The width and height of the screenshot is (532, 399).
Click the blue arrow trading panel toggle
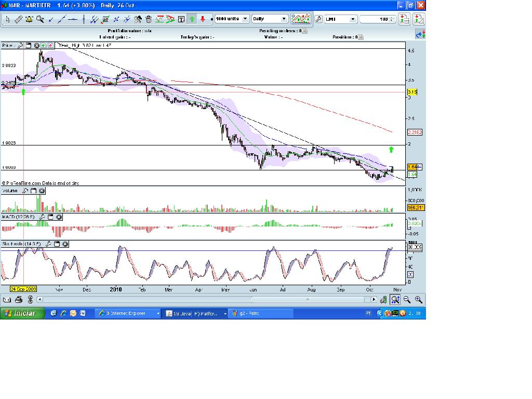point(420,34)
